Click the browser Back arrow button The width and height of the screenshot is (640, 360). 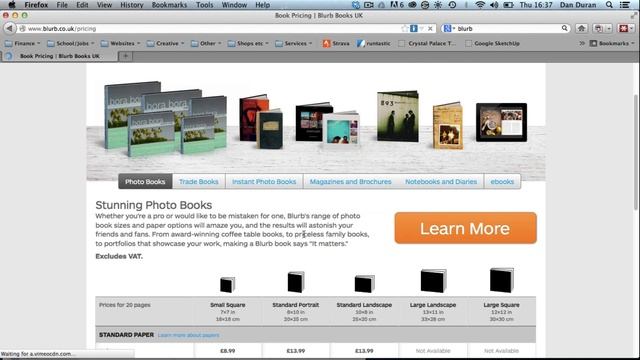tap(9, 28)
